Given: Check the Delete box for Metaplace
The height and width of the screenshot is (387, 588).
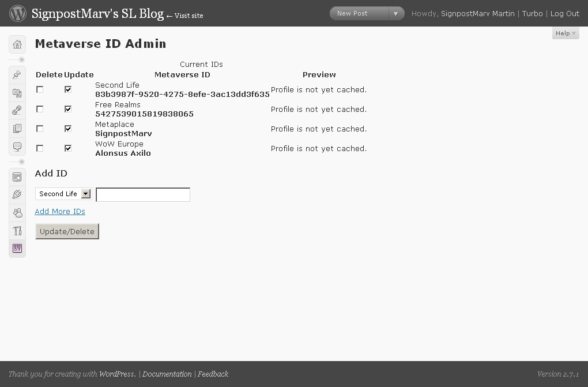Looking at the screenshot, I should [x=40, y=129].
